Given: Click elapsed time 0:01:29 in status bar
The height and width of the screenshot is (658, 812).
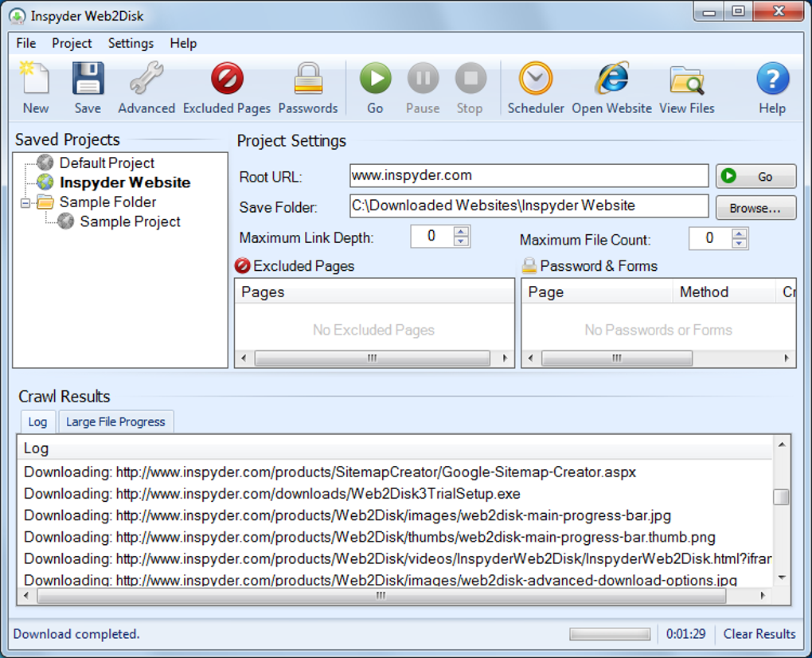Looking at the screenshot, I should tap(685, 634).
